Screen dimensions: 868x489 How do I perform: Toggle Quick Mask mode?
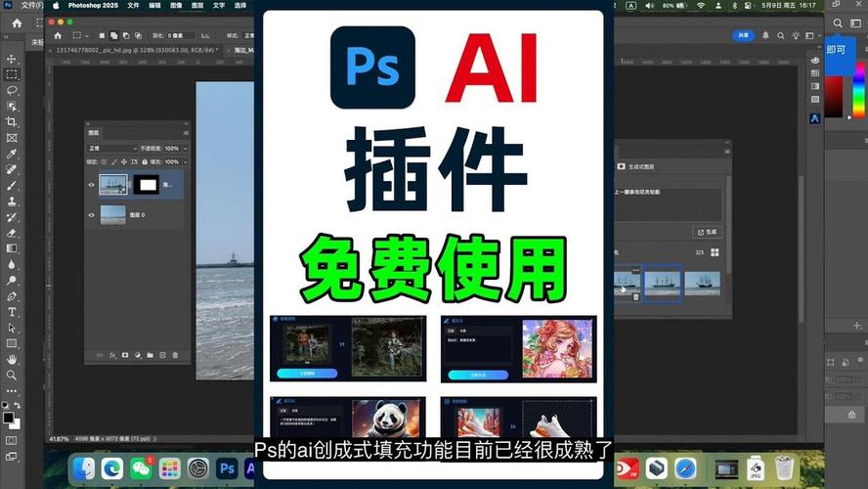pos(11,440)
